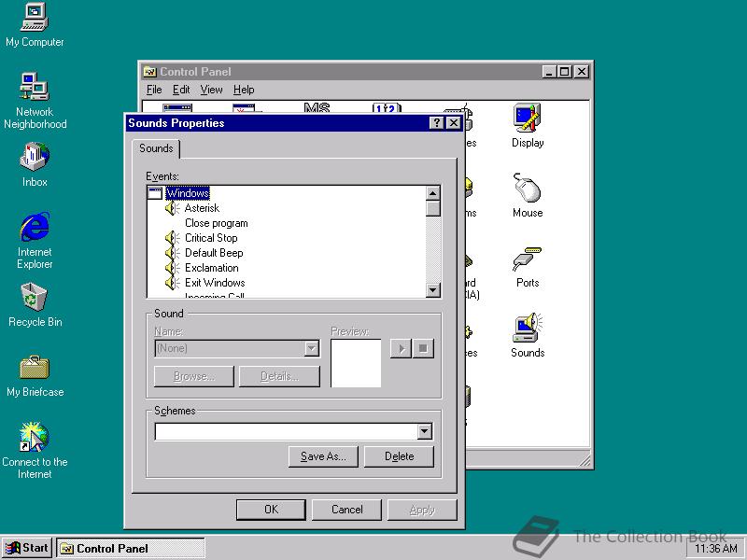Click the speaker icon next to Exclamation
This screenshot has width=747, height=560.
173,268
